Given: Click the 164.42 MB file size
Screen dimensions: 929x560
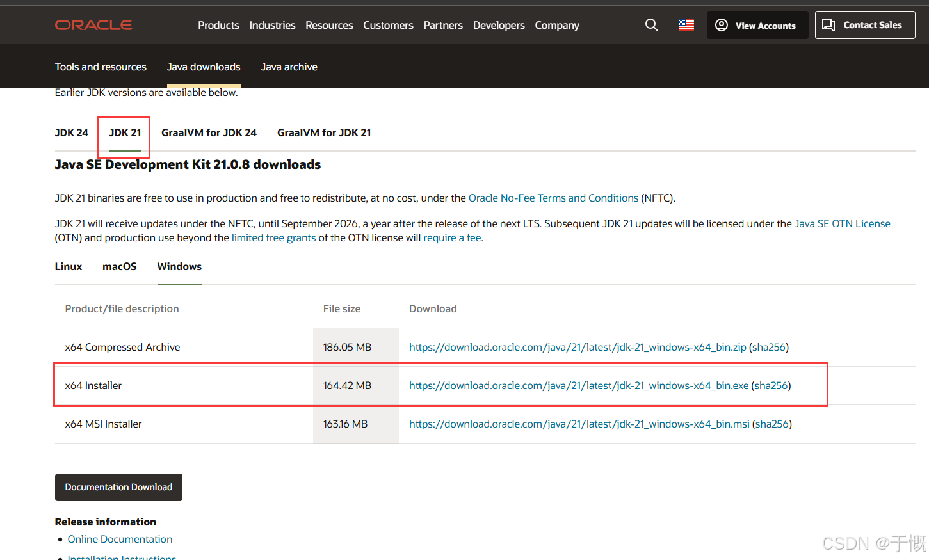Looking at the screenshot, I should point(347,385).
